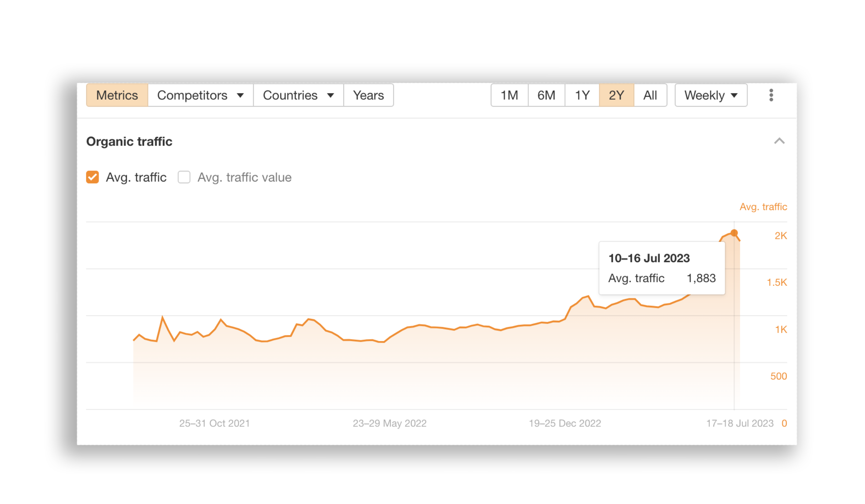Screen dimensions: 865x504
Task: Open the Countries dropdown
Action: (299, 95)
